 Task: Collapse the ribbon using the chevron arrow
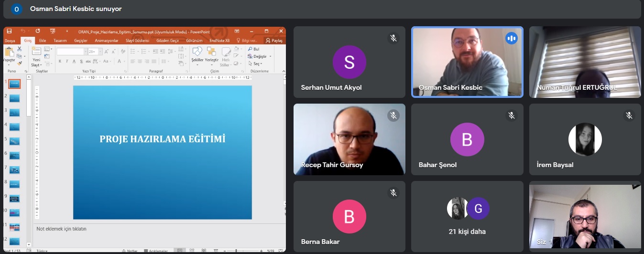[x=284, y=71]
